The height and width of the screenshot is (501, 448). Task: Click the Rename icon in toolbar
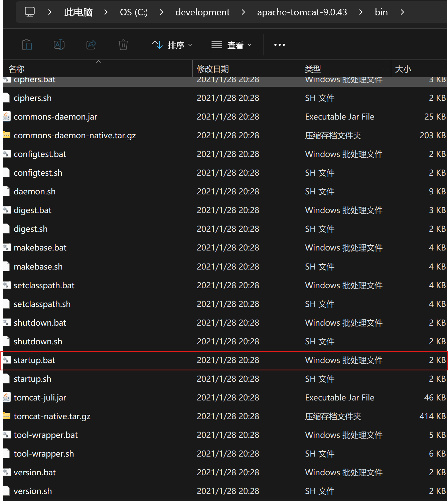[59, 45]
